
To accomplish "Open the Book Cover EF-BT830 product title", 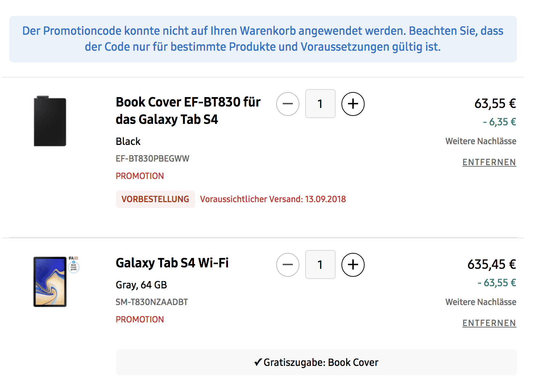I will click(x=188, y=111).
